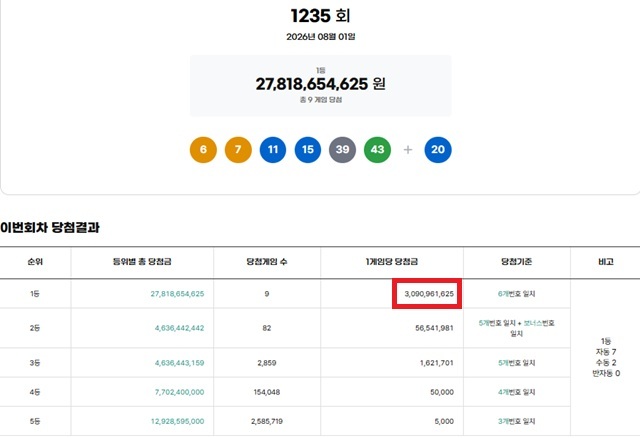Click the 2등 winning games count 82

click(x=267, y=328)
